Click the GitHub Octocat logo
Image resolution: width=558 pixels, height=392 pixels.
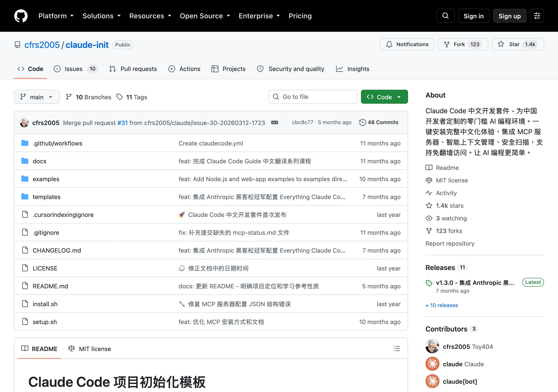pos(21,16)
